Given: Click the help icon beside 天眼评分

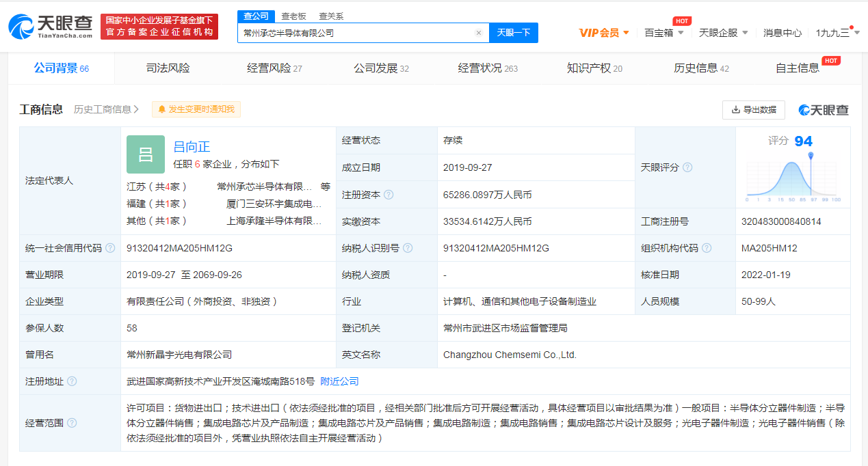Looking at the screenshot, I should [x=687, y=167].
